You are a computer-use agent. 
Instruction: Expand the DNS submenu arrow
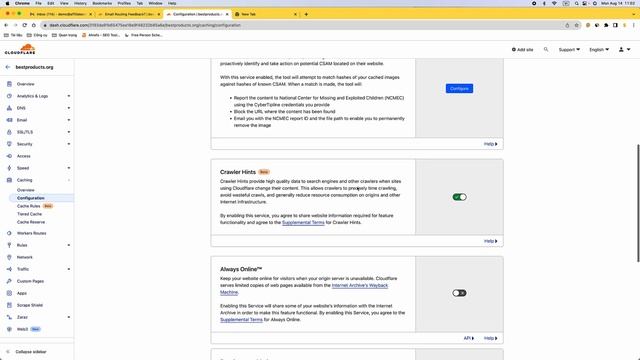tap(69, 108)
